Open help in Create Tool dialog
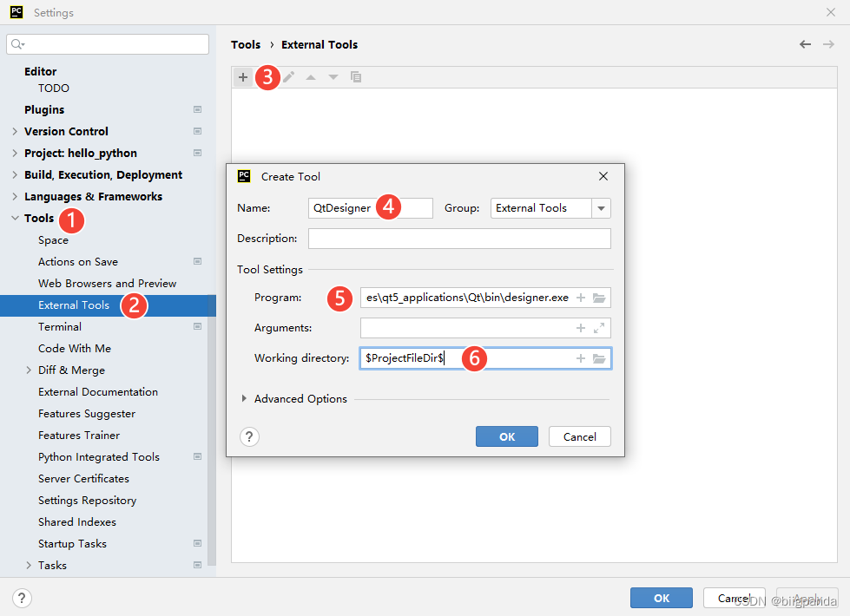850x616 pixels. 249,436
